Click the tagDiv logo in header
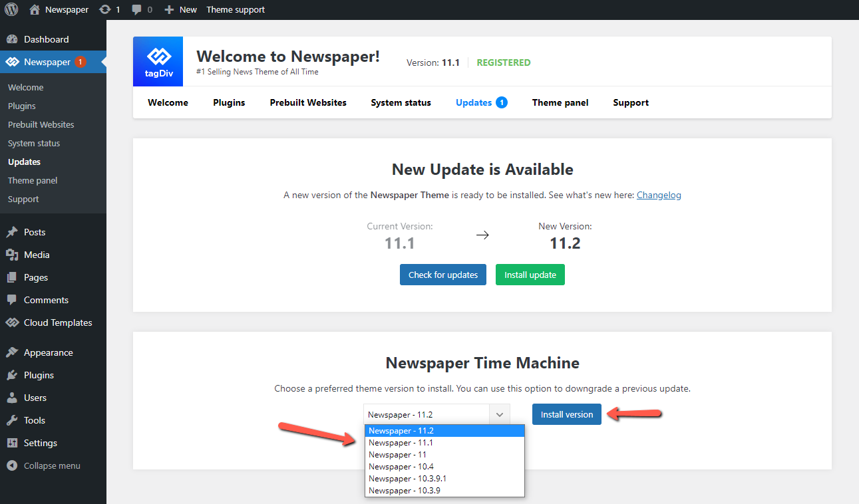 pyautogui.click(x=158, y=61)
